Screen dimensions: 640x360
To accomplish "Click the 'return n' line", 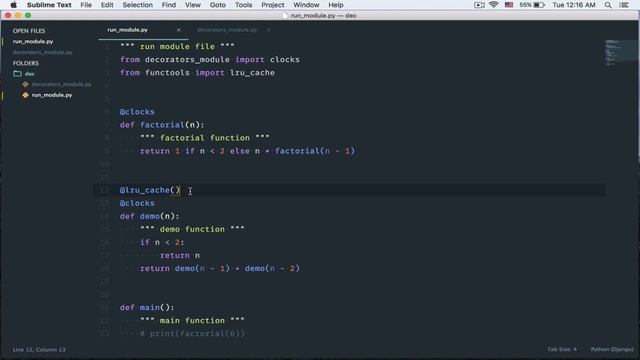I will click(180, 256).
